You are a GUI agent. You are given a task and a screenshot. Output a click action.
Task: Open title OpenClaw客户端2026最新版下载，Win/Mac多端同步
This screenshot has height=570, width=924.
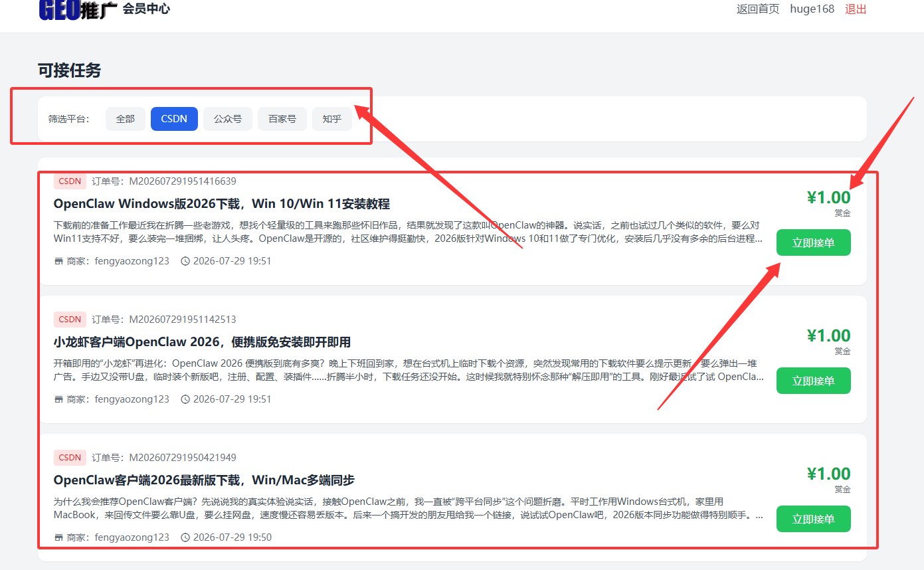[204, 480]
